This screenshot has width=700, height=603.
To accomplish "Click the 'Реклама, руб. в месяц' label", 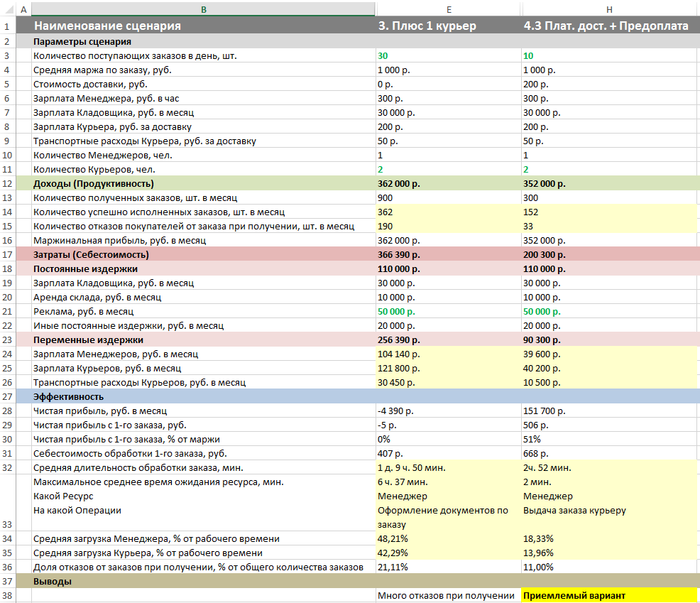I will [x=84, y=312].
